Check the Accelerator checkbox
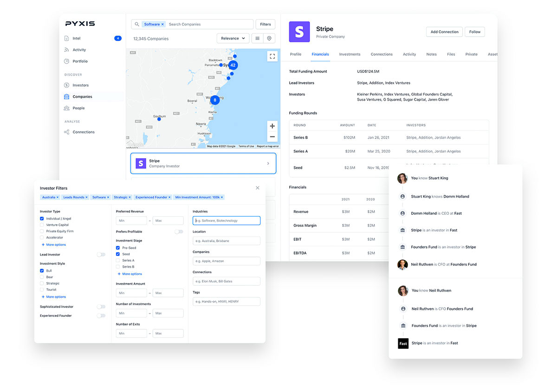Screen dimensions: 557x392 tap(42, 238)
